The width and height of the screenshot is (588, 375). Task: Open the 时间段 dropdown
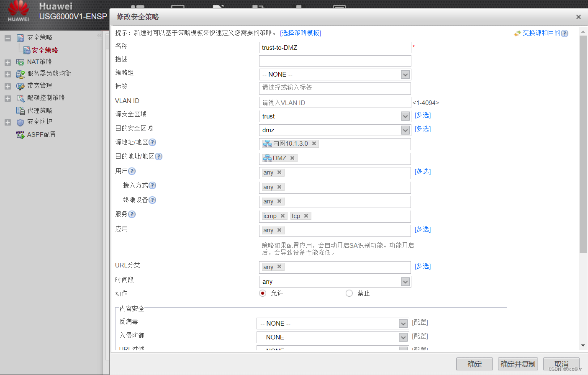click(x=405, y=282)
